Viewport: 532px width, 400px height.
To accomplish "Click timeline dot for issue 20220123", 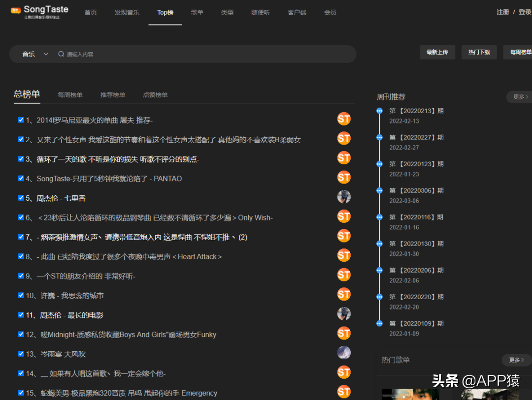I will tap(379, 164).
